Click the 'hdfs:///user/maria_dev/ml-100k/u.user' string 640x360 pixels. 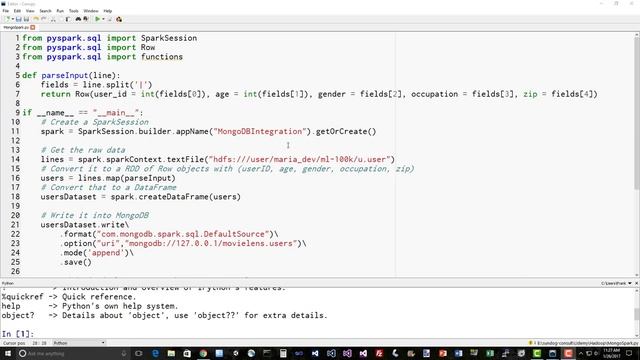pyautogui.click(x=302, y=159)
